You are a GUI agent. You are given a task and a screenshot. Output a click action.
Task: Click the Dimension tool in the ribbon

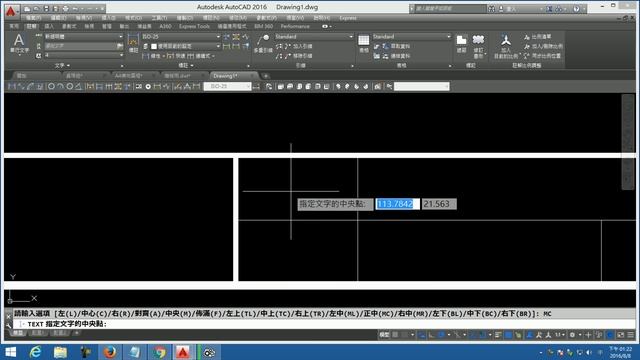pyautogui.click(x=133, y=44)
